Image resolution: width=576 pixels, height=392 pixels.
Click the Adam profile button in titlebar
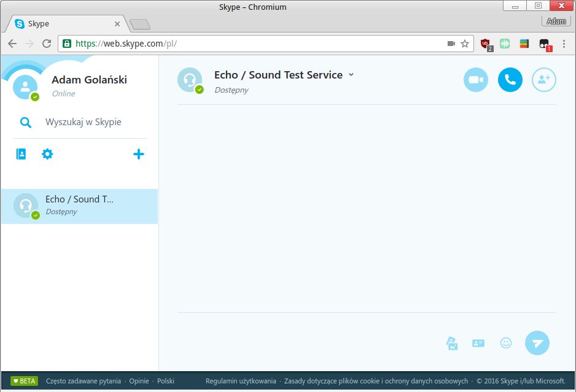[556, 21]
